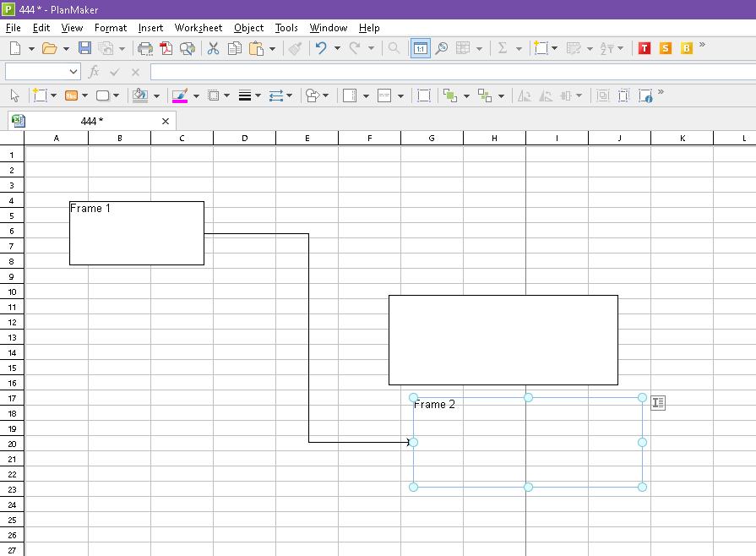Click the Cut scissors icon
The height and width of the screenshot is (556, 756).
click(213, 48)
